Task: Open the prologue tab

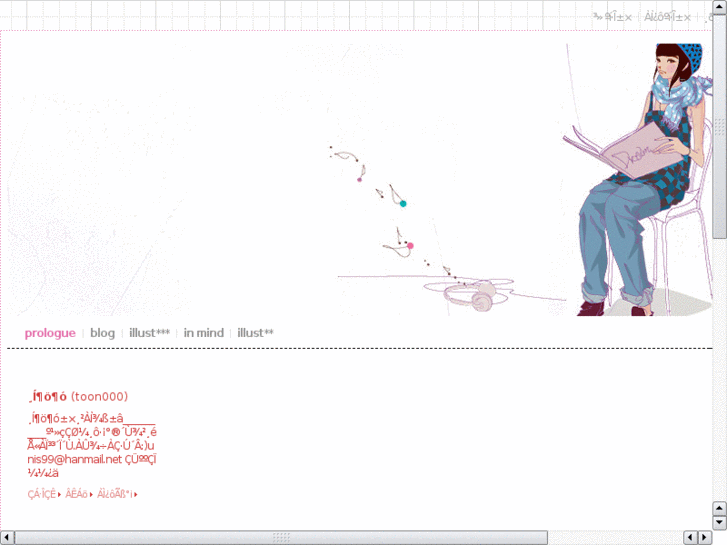Action: [50, 333]
